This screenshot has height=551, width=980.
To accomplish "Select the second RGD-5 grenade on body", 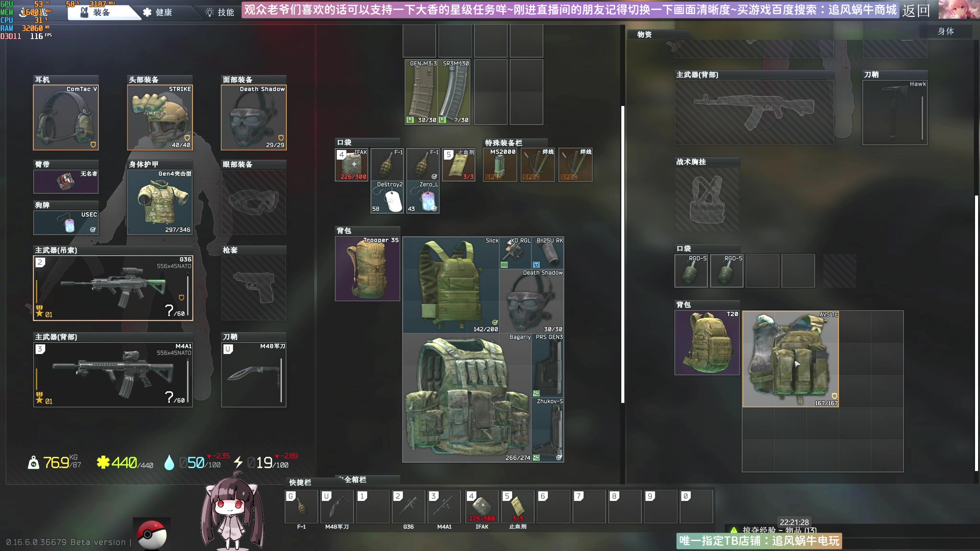I will (x=727, y=271).
